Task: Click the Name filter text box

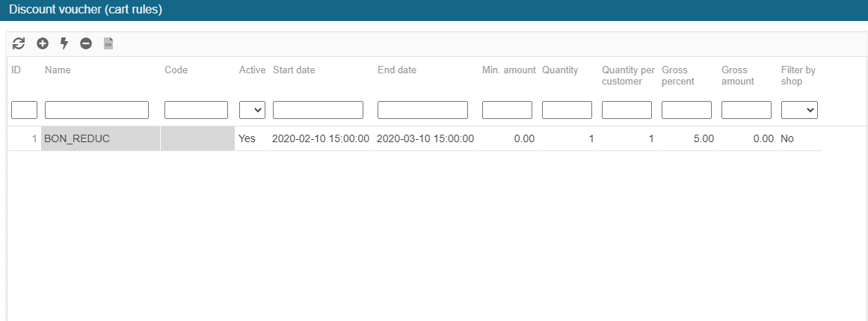Action: point(96,110)
